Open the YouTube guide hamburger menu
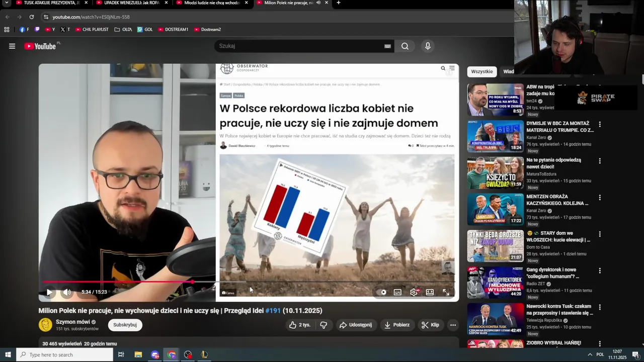This screenshot has height=362, width=644. [x=12, y=46]
